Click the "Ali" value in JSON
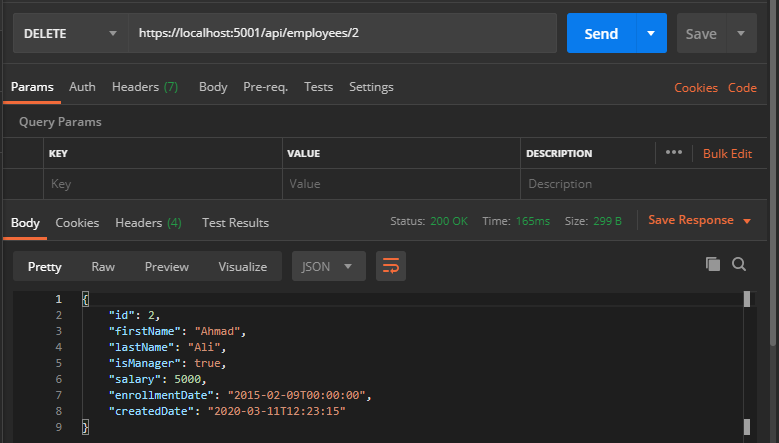The height and width of the screenshot is (443, 779). coord(204,347)
